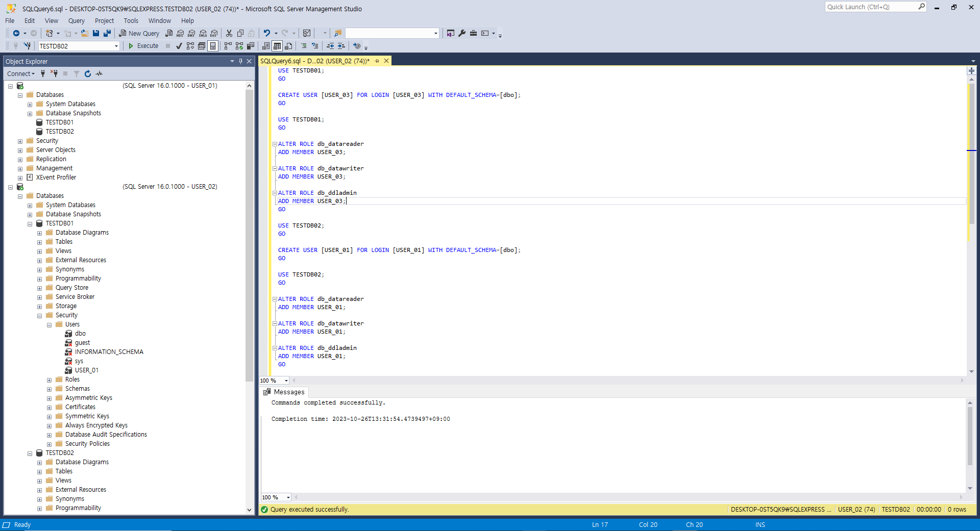Toggle Include Actual Execution Plan
Viewport: 980px width, 531px height.
[228, 46]
